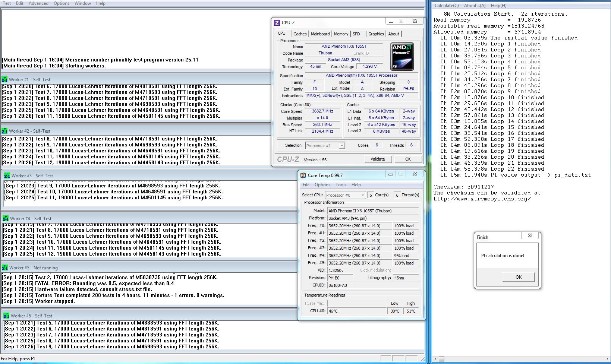Open the Advanced menu in Prime95
This screenshot has height=364, width=611.
pyautogui.click(x=38, y=3)
